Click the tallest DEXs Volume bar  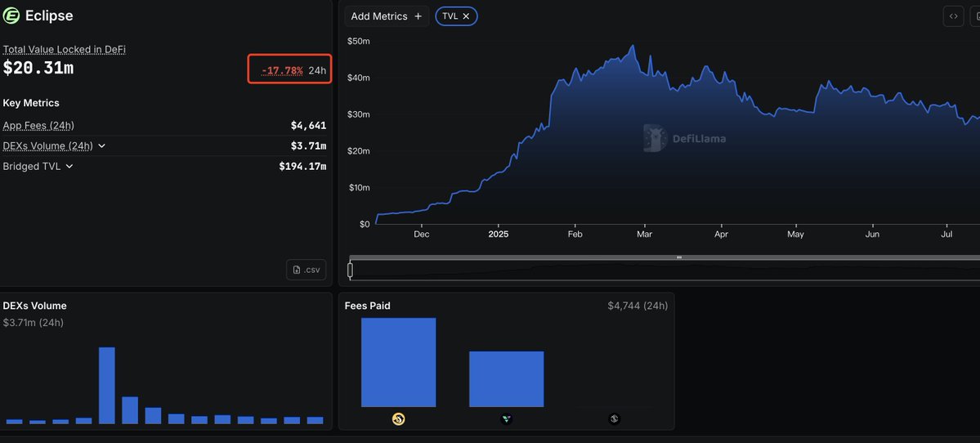(x=107, y=386)
